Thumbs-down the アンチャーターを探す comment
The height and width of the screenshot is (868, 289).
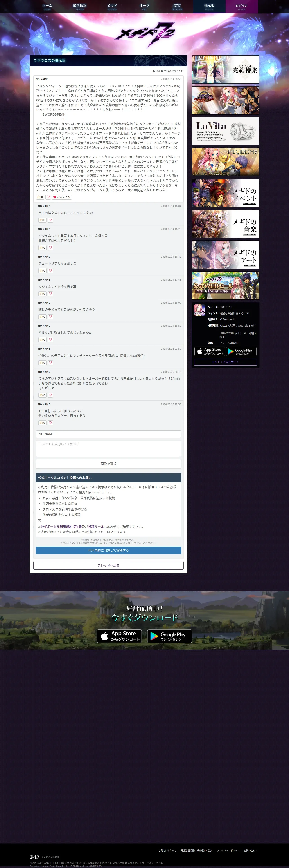(x=50, y=363)
